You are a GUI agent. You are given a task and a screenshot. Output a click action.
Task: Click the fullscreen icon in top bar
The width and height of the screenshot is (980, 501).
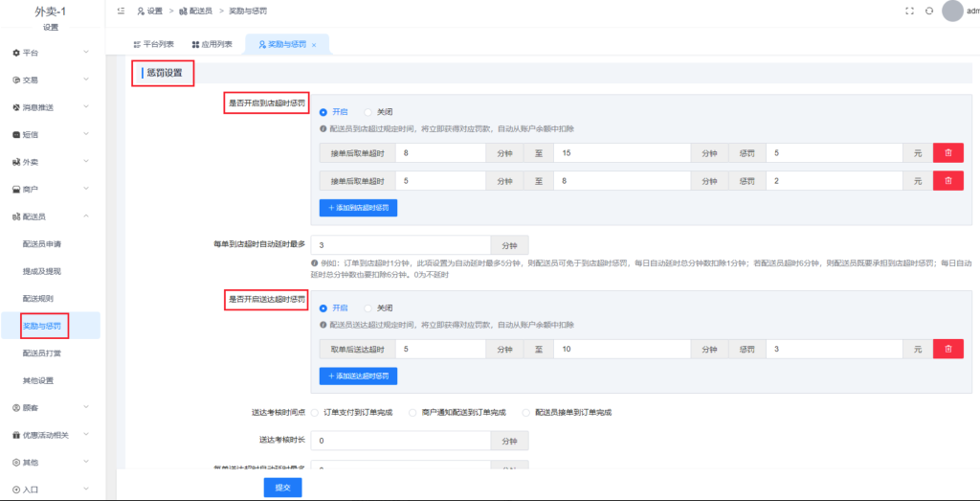910,11
